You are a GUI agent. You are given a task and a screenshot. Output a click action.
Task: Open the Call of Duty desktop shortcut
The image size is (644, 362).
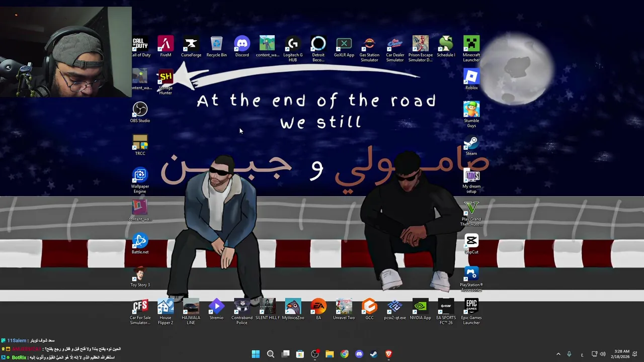coord(141,47)
